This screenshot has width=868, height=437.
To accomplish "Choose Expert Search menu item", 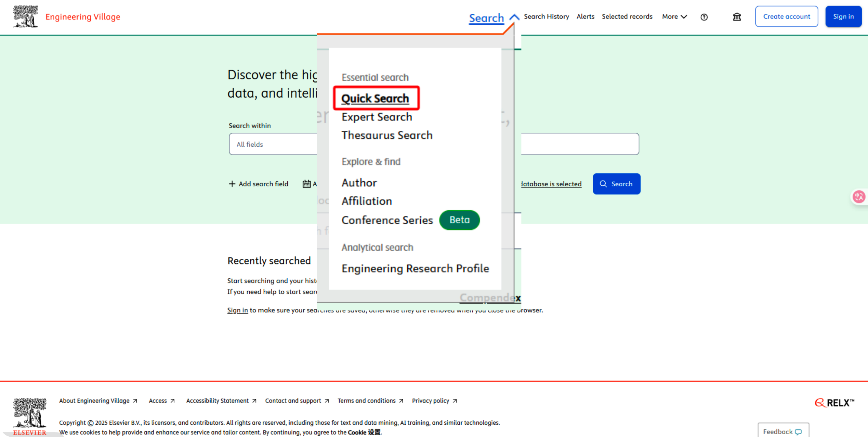I will pyautogui.click(x=377, y=117).
